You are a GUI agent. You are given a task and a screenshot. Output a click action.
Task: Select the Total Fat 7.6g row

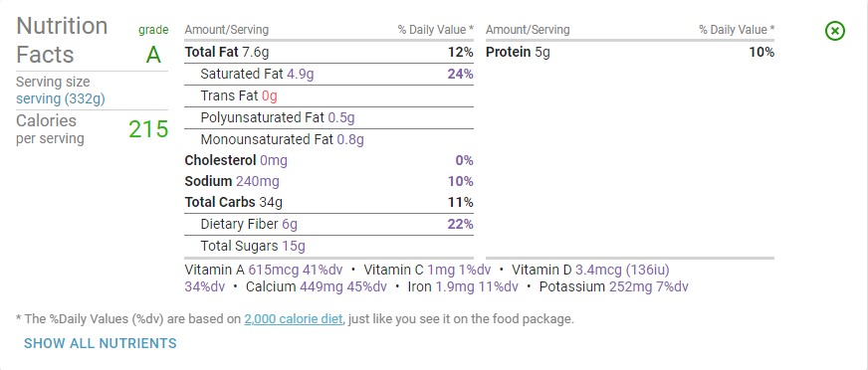[x=328, y=53]
